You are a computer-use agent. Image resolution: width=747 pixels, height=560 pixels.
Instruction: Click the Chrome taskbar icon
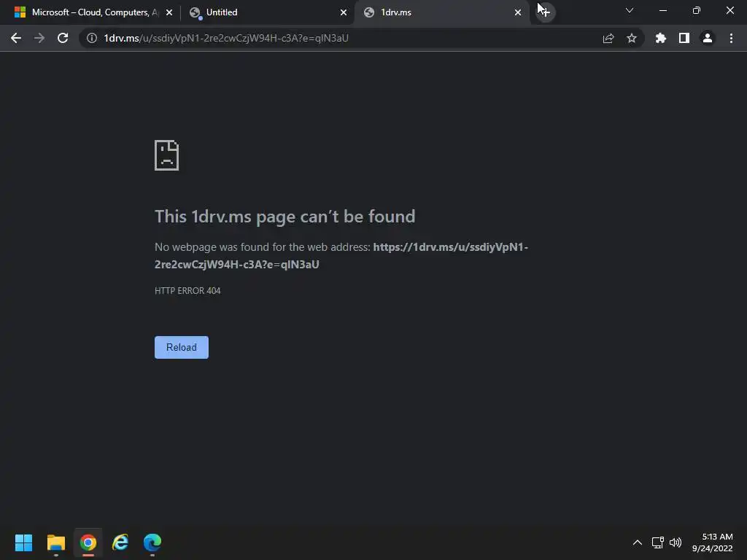pyautogui.click(x=88, y=542)
